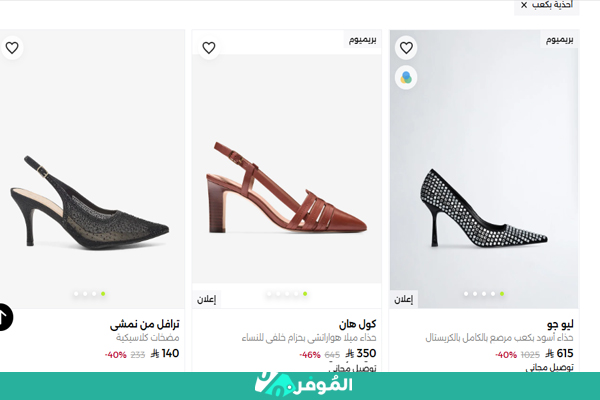Viewport: 600px width, 400px height.
Task: Open ترافل من نمشي brand link
Action: click(x=145, y=324)
